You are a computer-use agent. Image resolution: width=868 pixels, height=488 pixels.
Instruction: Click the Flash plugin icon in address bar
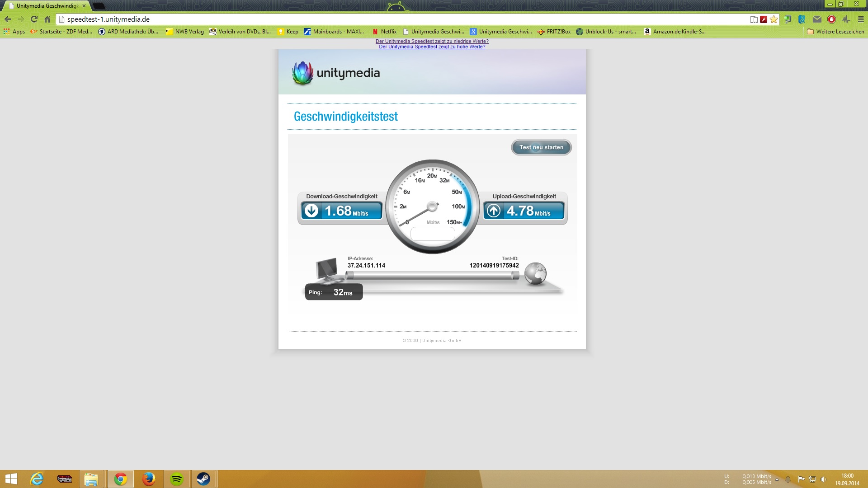[764, 19]
